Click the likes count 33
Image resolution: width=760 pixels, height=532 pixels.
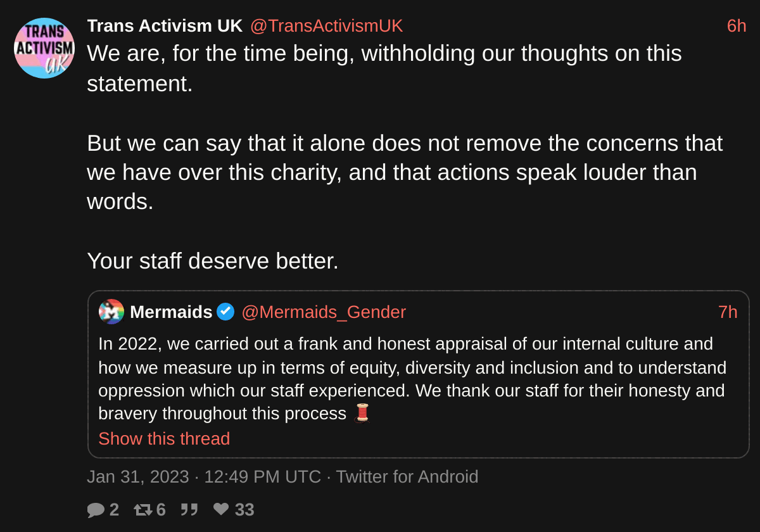pos(244,510)
